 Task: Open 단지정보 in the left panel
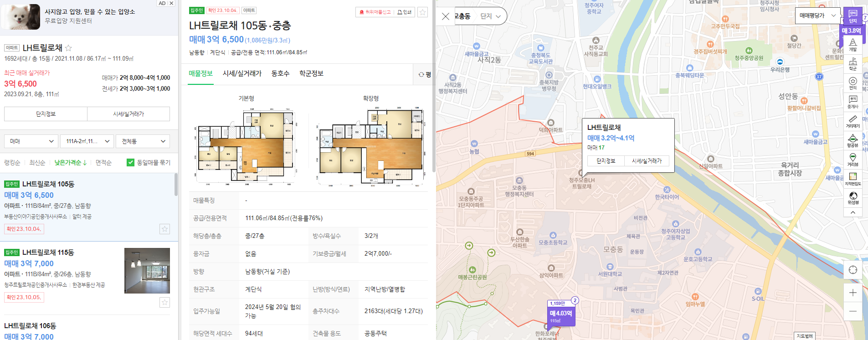[46, 114]
